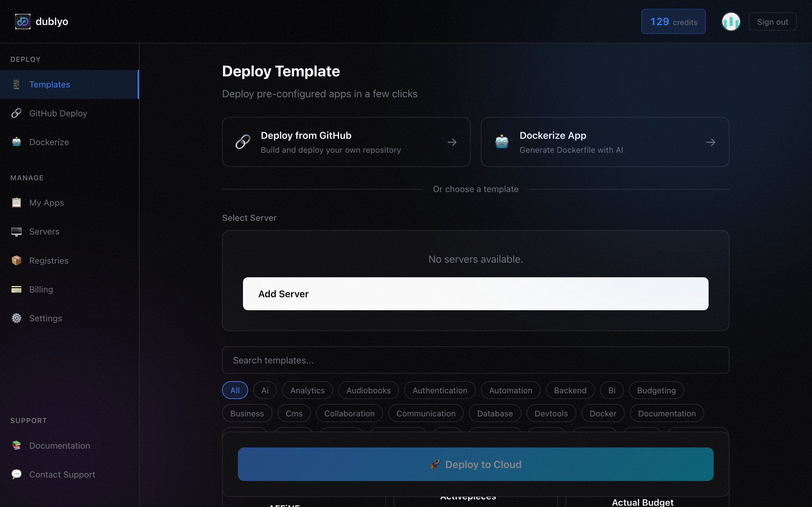812x507 pixels.
Task: Switch to the Backend category
Action: pos(570,390)
